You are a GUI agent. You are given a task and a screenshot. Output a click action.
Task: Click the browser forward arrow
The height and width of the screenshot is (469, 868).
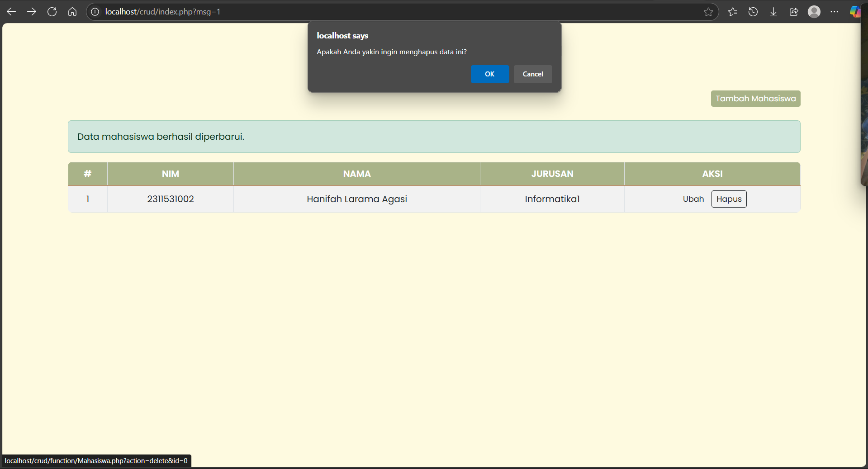click(32, 12)
